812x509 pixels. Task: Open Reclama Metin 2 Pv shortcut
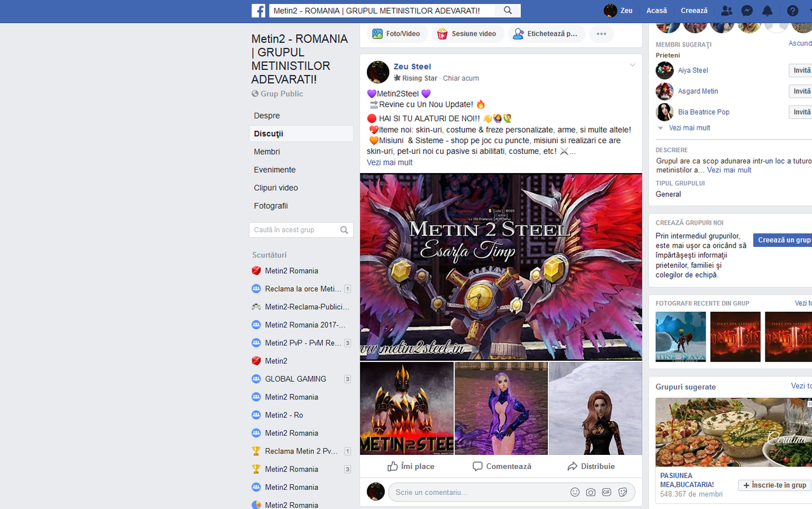coord(301,451)
